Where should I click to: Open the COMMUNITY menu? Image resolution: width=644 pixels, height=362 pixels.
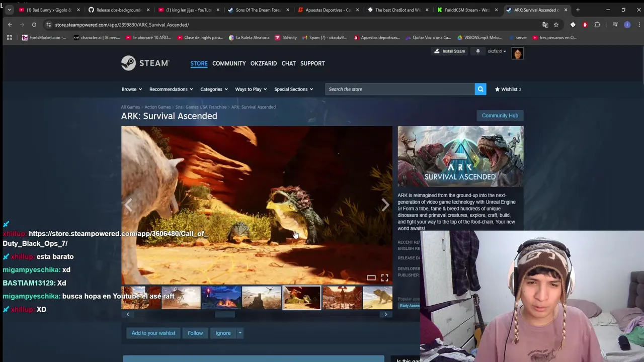[229, 63]
